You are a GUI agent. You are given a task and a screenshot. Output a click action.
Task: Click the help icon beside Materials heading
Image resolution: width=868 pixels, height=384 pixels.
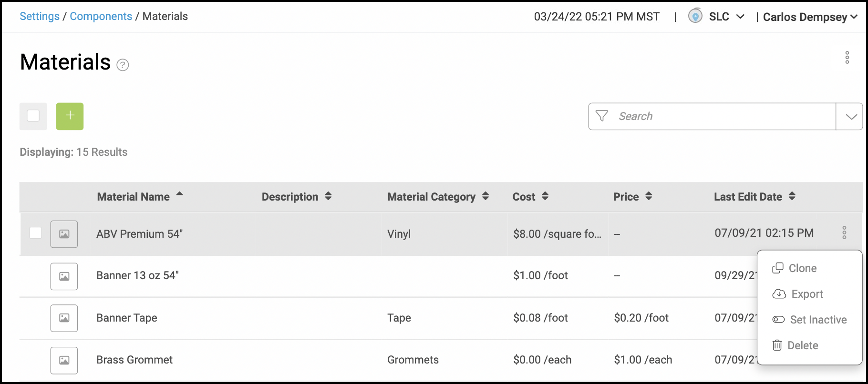(x=123, y=65)
